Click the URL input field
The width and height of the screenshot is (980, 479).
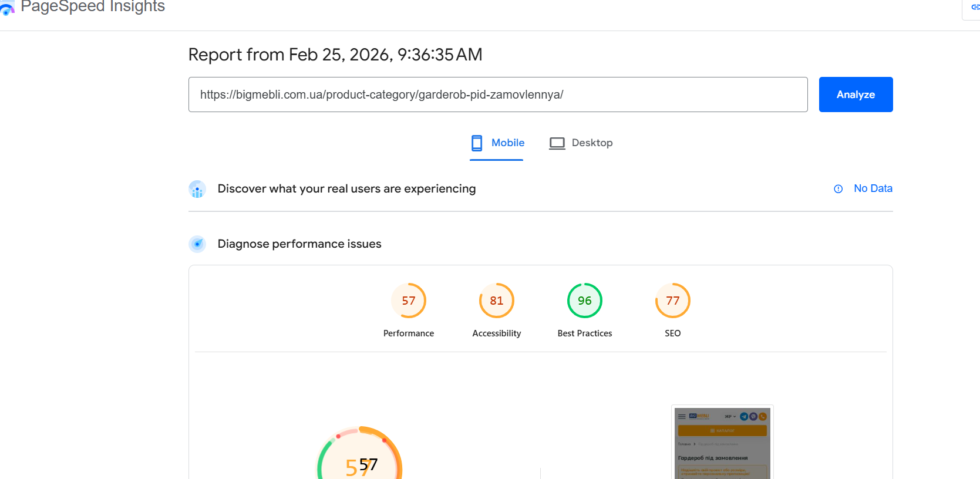497,95
